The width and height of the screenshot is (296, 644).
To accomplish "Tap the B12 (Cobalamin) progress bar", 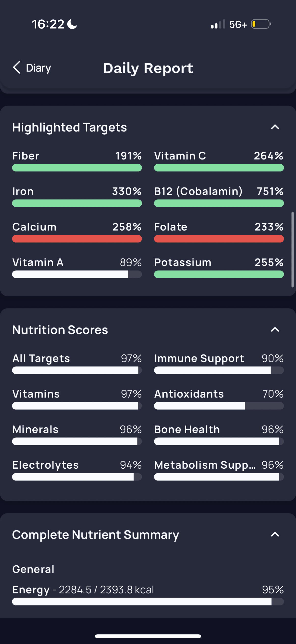I will [x=219, y=203].
